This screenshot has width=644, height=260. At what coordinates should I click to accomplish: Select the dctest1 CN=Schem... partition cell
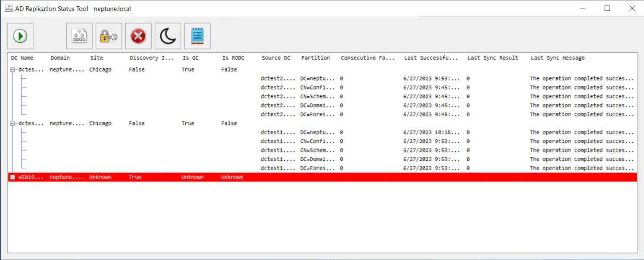tap(318, 150)
